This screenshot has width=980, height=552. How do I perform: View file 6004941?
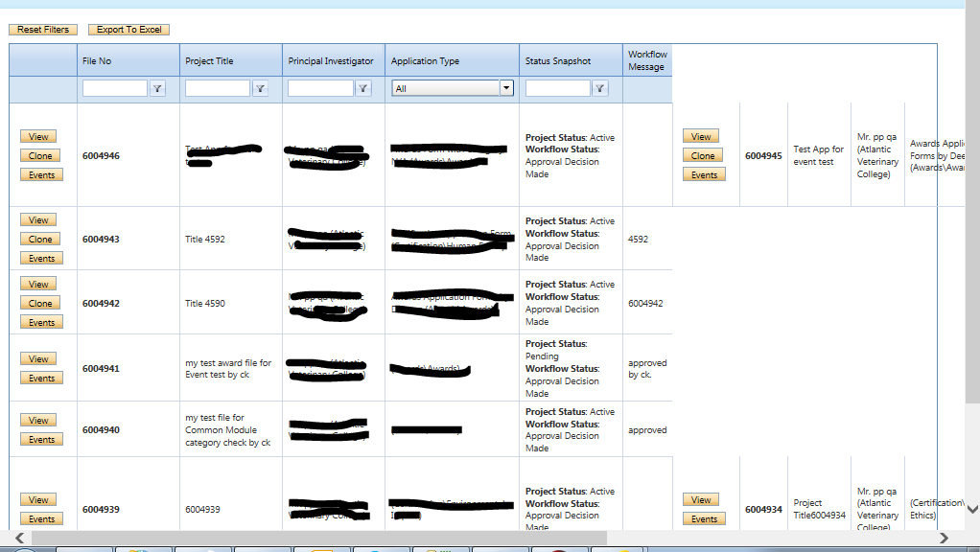[x=38, y=359]
